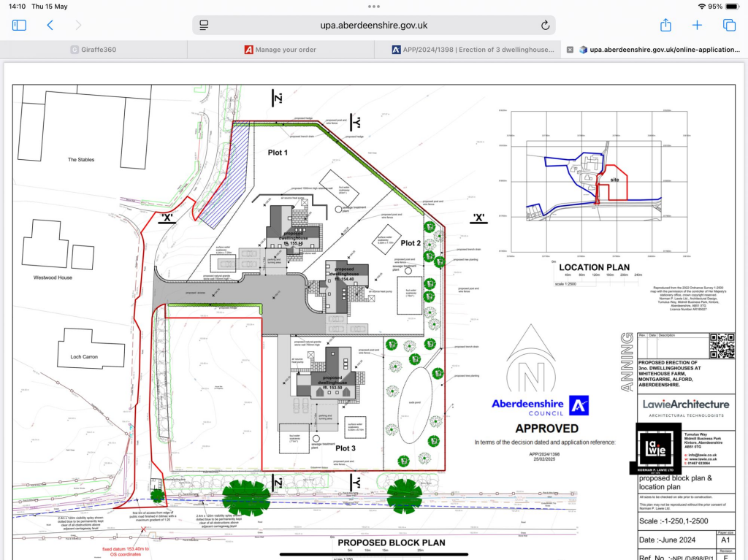Screen dimensions: 748x560
Task: Open the multitasking three-dot menu
Action: coord(374,6)
